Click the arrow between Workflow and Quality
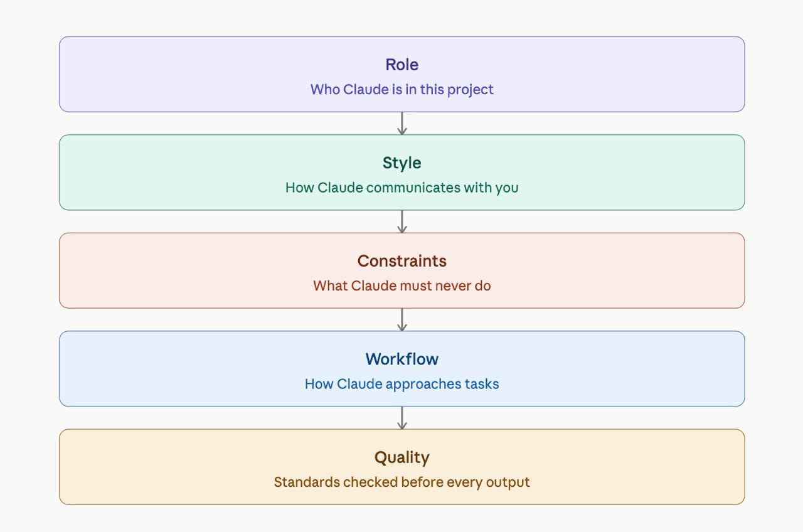This screenshot has height=532, width=803. (402, 418)
